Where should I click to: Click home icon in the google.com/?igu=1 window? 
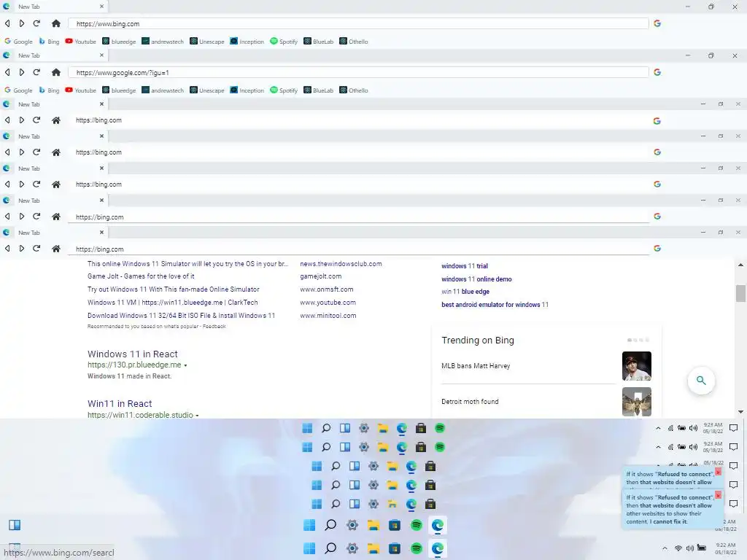(55, 72)
